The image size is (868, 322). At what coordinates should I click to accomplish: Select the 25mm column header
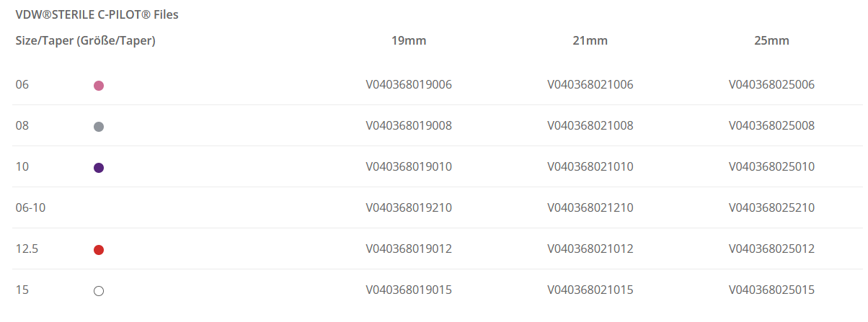pyautogui.click(x=771, y=41)
